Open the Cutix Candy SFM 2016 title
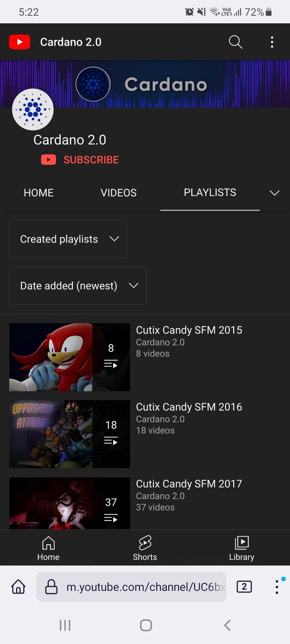This screenshot has width=290, height=644. pos(189,407)
